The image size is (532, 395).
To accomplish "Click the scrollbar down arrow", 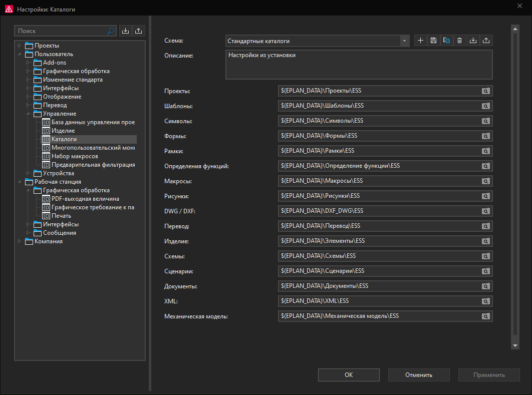I will coord(515,345).
